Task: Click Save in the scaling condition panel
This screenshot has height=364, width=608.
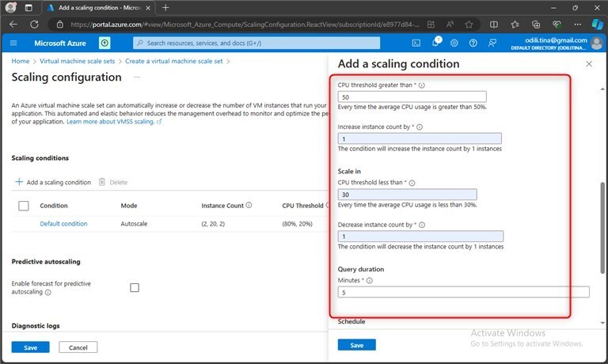Action: tap(356, 345)
